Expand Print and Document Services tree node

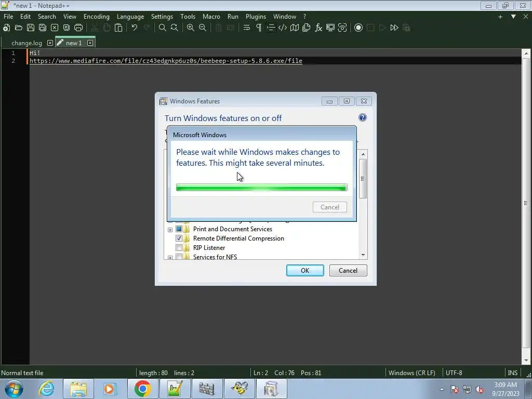[170, 230]
